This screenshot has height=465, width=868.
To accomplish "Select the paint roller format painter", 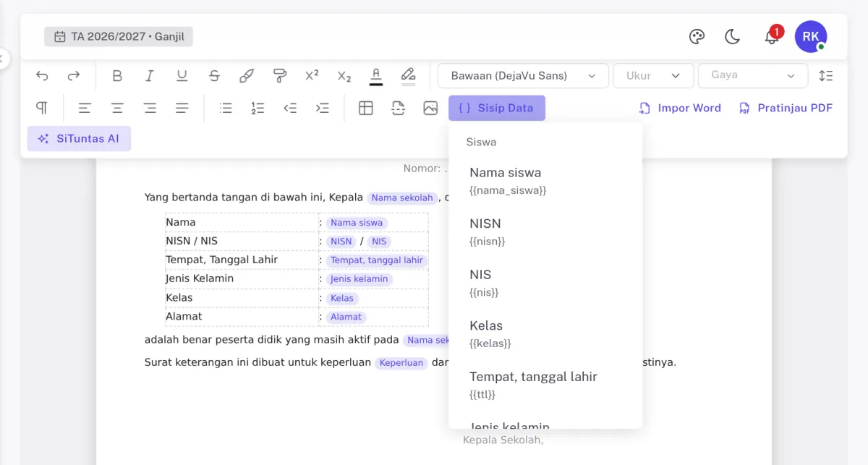I will click(279, 76).
